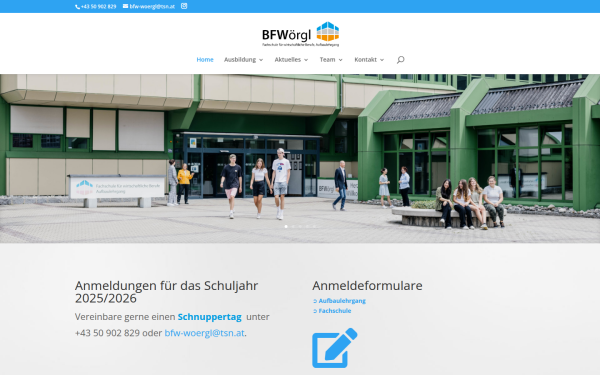Click the text +43 50 902 829 oder

tap(119, 333)
